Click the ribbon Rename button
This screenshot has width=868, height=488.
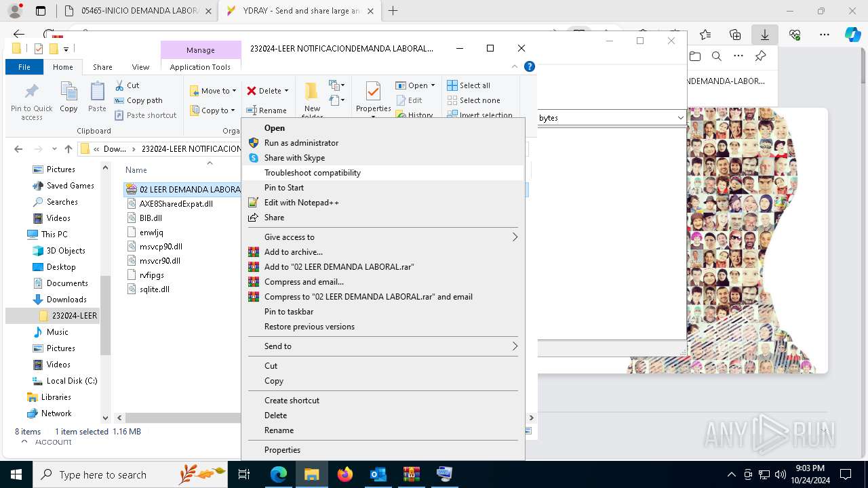(x=266, y=110)
